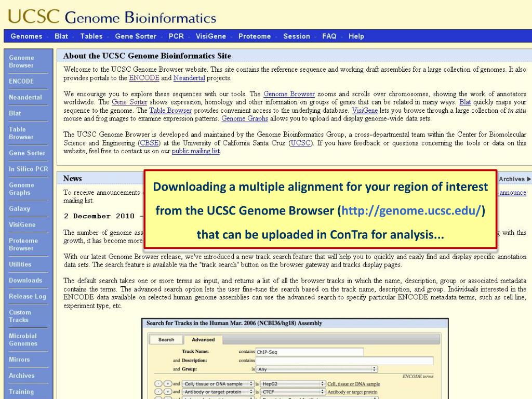Open Help in the top navigation bar
This screenshot has width=532, height=399.
tap(356, 36)
